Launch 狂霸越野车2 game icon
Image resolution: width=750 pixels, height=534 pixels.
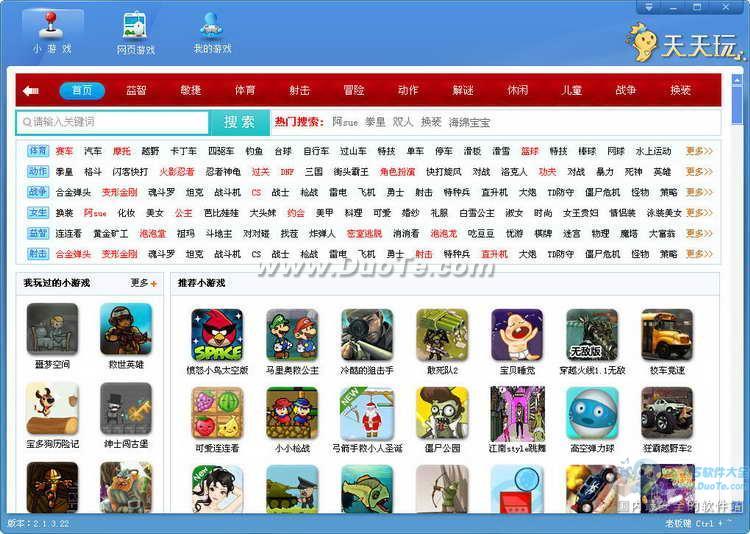click(x=667, y=413)
